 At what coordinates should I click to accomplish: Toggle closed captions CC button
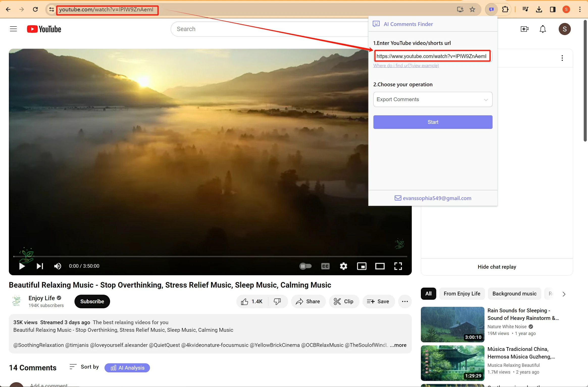click(325, 266)
